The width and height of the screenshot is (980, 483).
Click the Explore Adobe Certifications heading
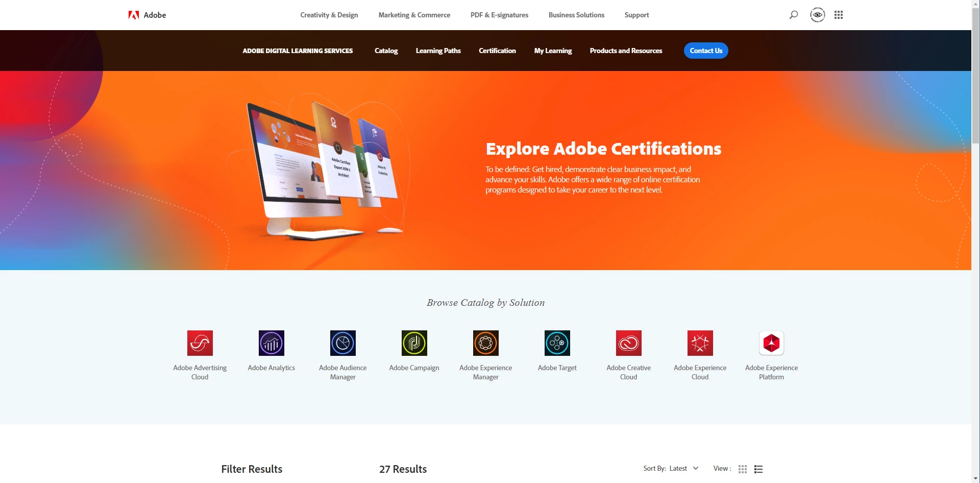pos(603,149)
